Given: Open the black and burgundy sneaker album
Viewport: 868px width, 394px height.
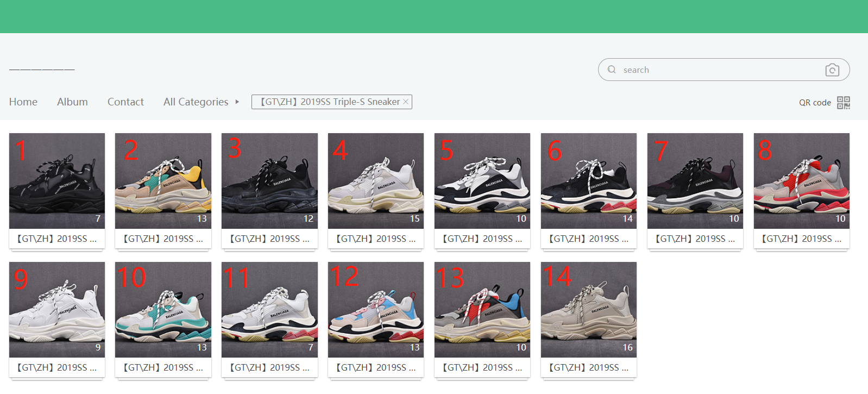Looking at the screenshot, I should point(695,180).
